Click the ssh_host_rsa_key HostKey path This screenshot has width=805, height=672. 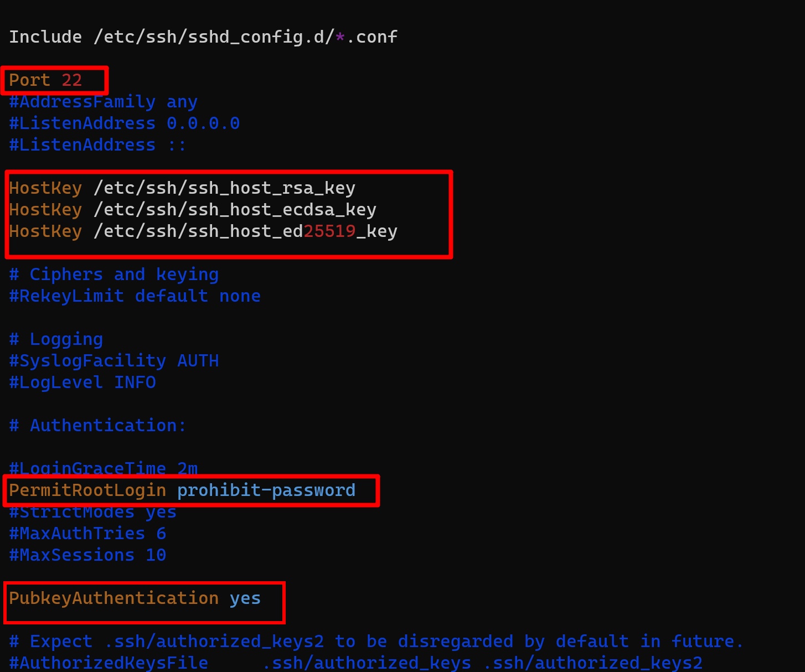pyautogui.click(x=224, y=188)
